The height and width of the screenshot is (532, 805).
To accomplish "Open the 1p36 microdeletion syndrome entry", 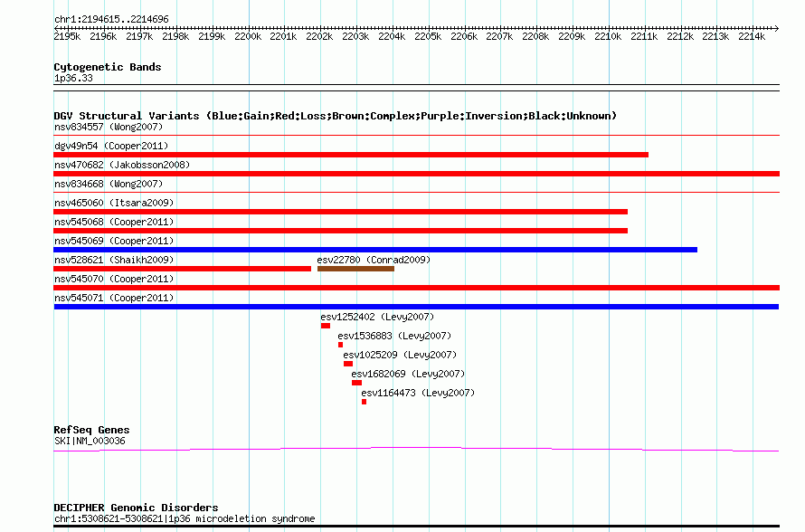I will click(185, 518).
